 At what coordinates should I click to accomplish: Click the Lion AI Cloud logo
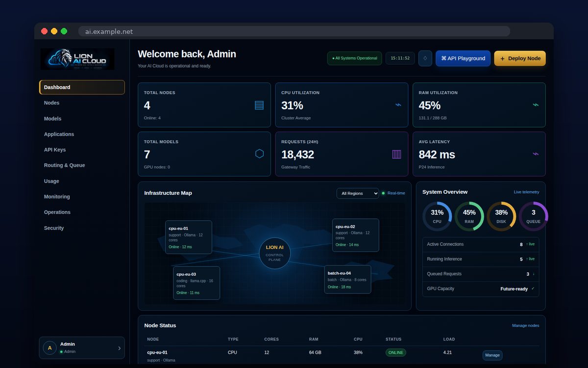pos(77,59)
